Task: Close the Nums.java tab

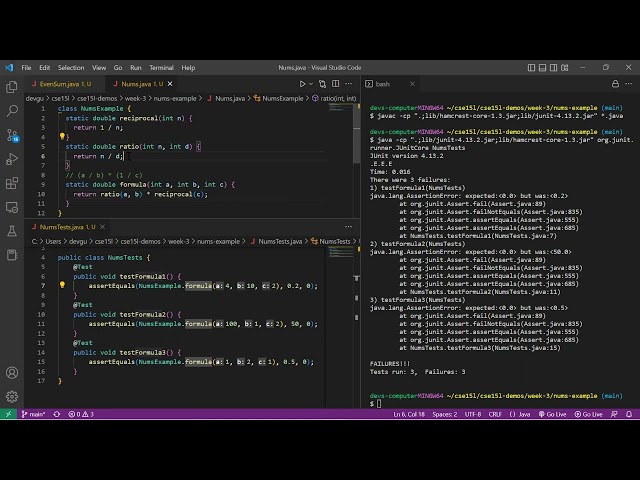Action: [170, 84]
